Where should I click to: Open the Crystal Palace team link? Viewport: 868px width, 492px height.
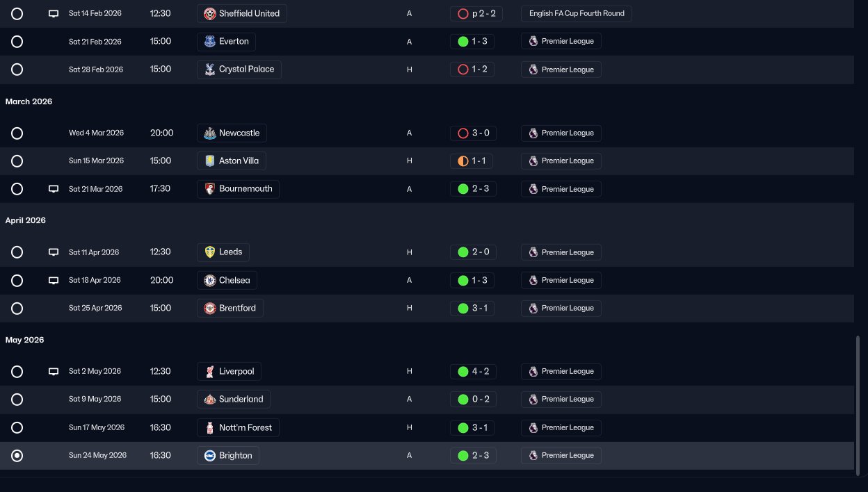(239, 69)
